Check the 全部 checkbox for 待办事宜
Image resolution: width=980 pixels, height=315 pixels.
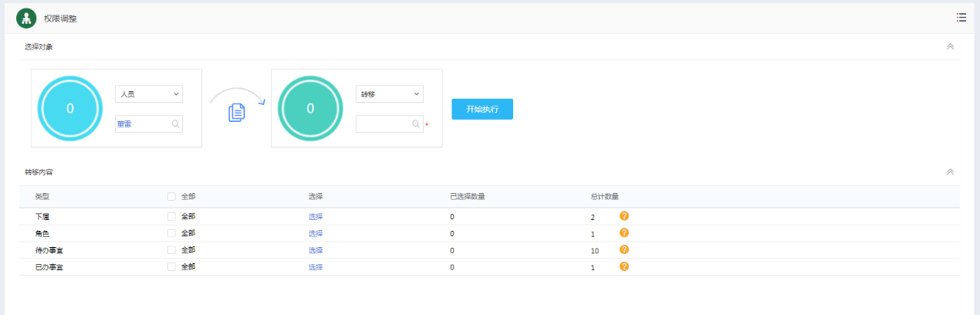171,250
